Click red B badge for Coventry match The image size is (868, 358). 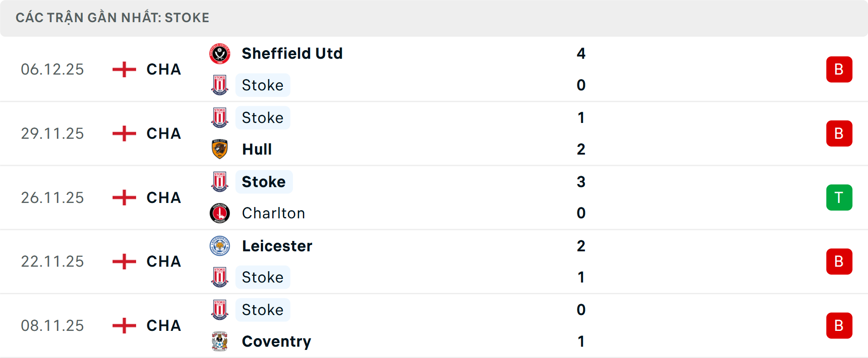839,325
